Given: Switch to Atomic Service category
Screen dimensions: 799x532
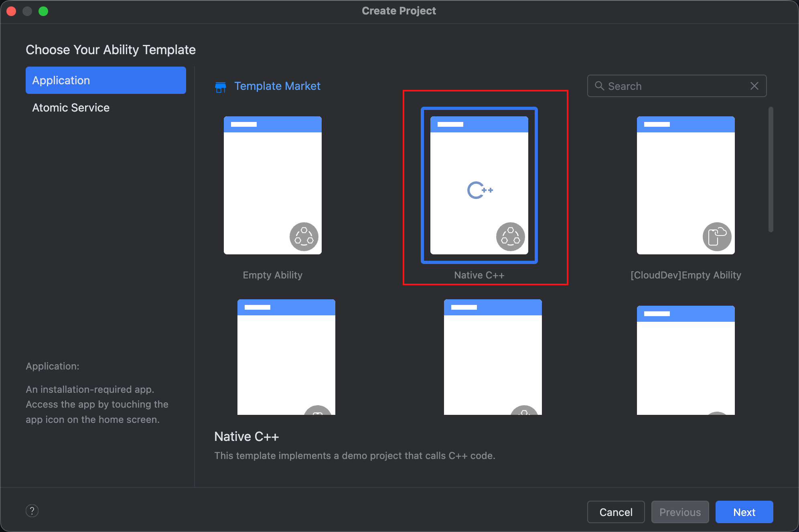Looking at the screenshot, I should [x=71, y=108].
